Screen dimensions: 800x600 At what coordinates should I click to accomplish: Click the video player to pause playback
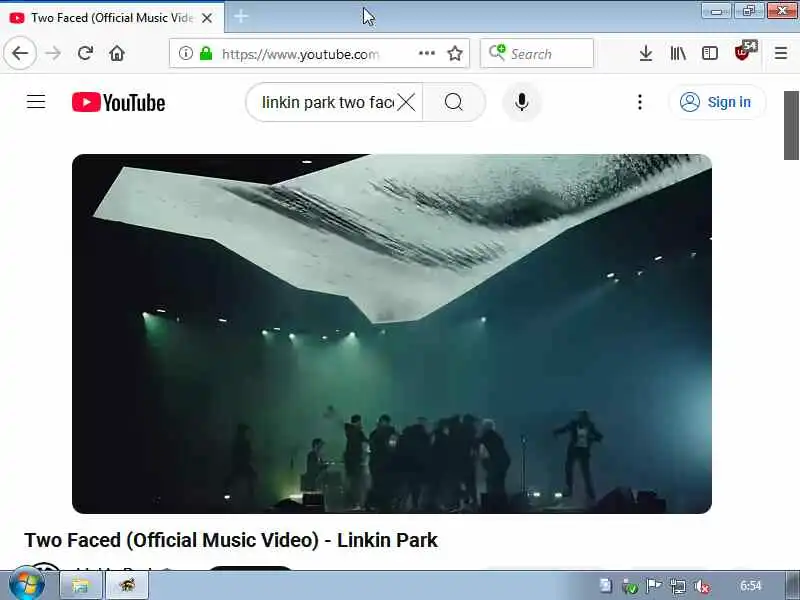point(392,334)
